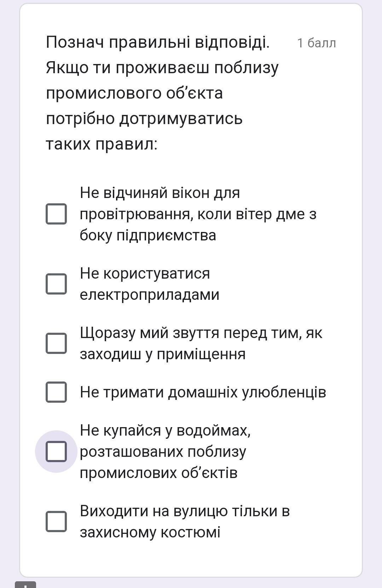The image size is (382, 588).
Task: Click the '1 балл' points label
Action: point(317,43)
